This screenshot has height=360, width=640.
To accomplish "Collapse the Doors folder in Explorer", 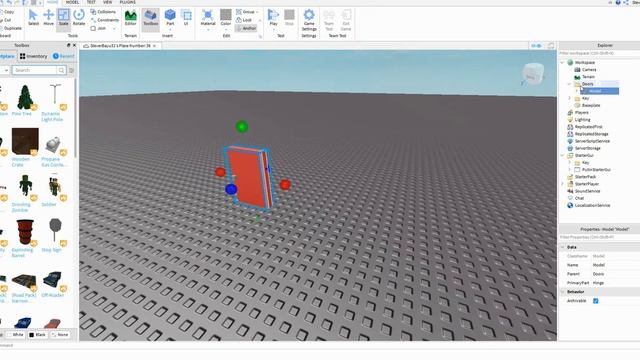I will pyautogui.click(x=569, y=84).
